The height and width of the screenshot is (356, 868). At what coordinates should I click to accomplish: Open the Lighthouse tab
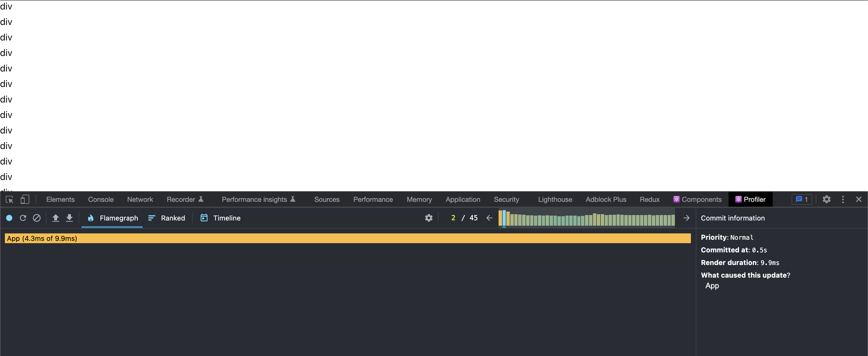click(555, 200)
